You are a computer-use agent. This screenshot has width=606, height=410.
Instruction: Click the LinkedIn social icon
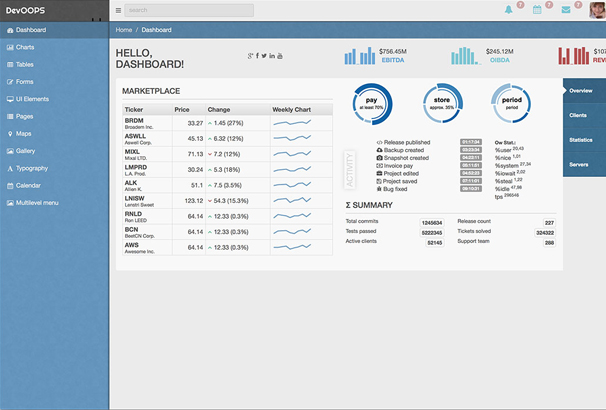coord(272,55)
